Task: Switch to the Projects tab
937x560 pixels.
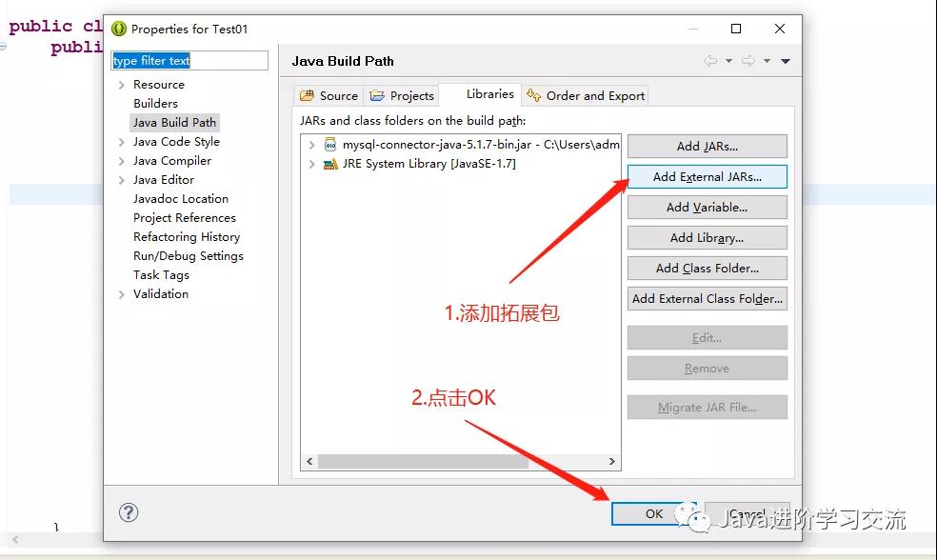Action: click(x=402, y=95)
